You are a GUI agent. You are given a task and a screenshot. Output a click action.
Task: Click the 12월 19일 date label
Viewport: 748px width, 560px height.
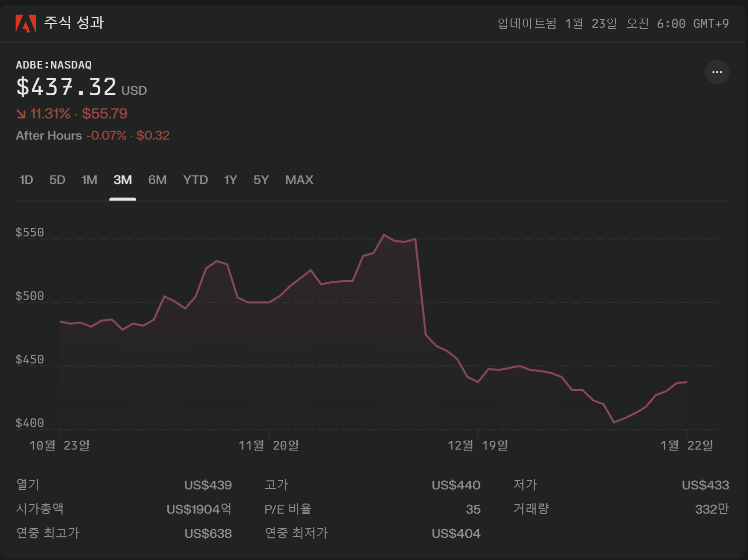pos(478,446)
